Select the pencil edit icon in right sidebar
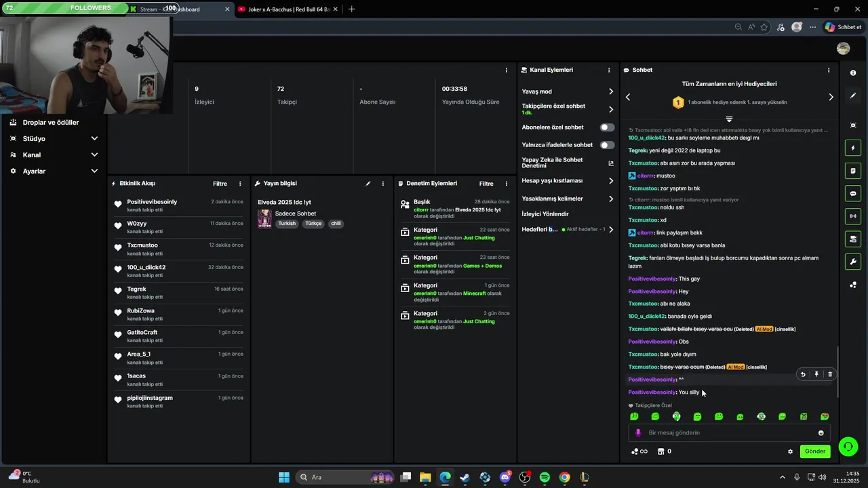This screenshot has width=868, height=488. [x=853, y=96]
